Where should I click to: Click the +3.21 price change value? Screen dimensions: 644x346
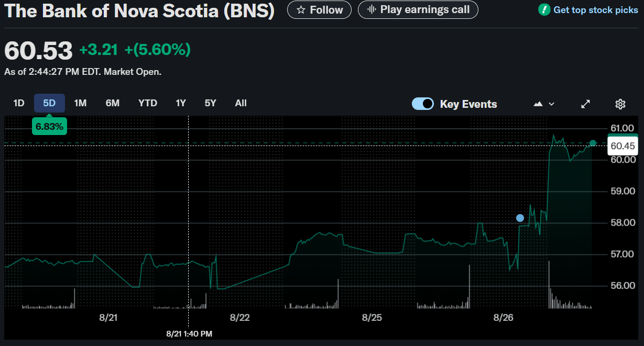pyautogui.click(x=99, y=50)
